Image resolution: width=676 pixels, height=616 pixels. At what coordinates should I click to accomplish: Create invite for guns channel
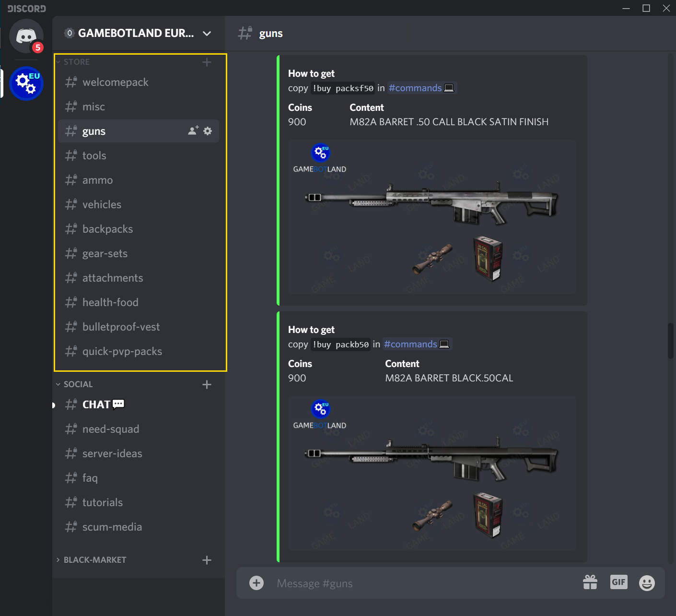click(x=193, y=130)
